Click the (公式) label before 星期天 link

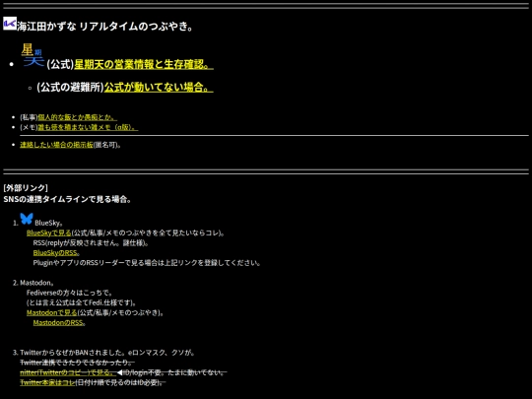click(x=60, y=64)
